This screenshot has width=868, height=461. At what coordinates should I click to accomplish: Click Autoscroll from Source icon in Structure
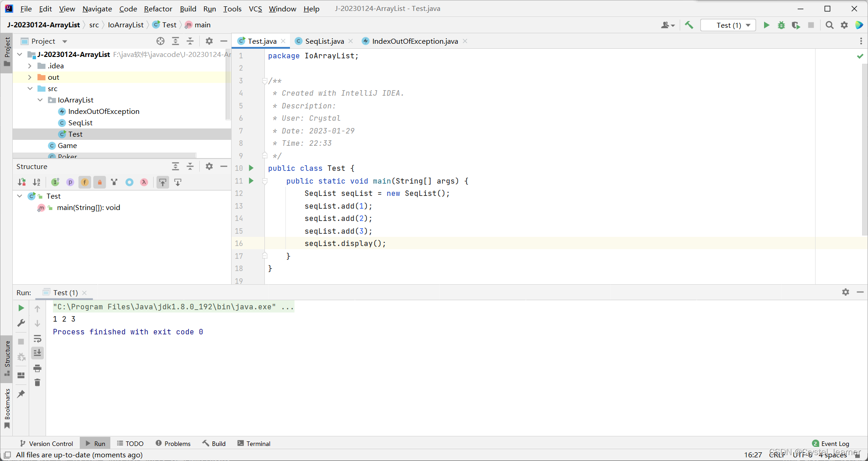pos(178,182)
